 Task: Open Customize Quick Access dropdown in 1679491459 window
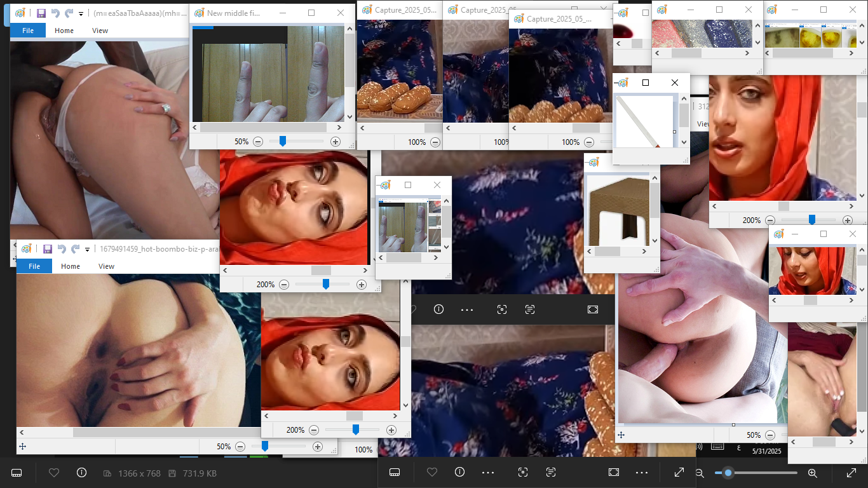(88, 249)
